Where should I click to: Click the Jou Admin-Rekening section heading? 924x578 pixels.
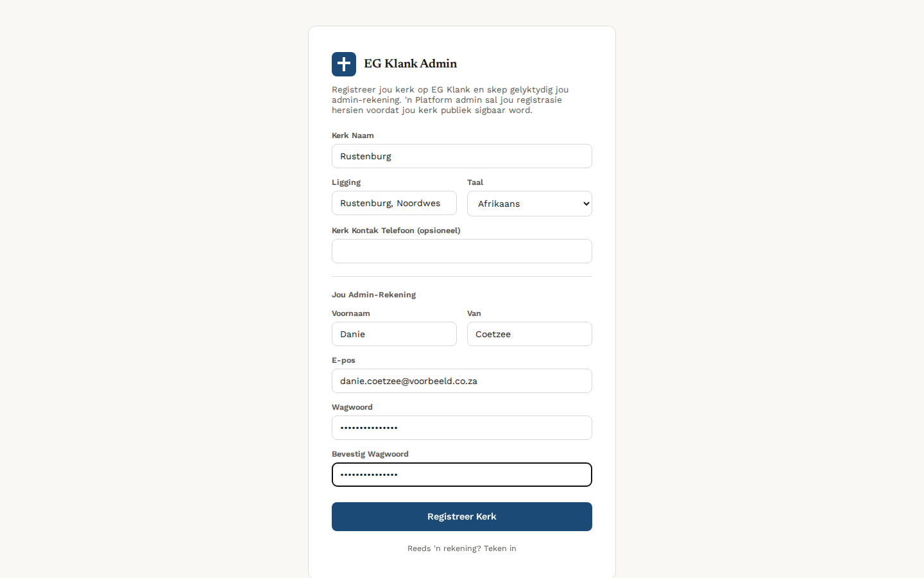point(374,295)
